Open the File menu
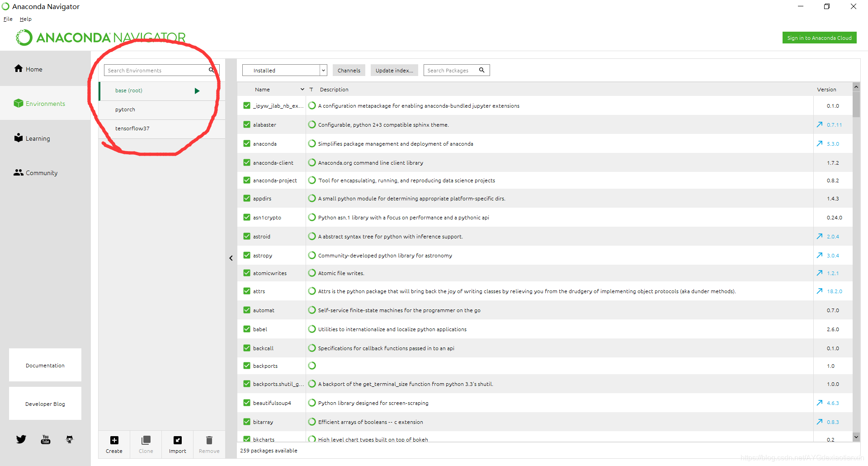The height and width of the screenshot is (466, 868). pyautogui.click(x=8, y=19)
